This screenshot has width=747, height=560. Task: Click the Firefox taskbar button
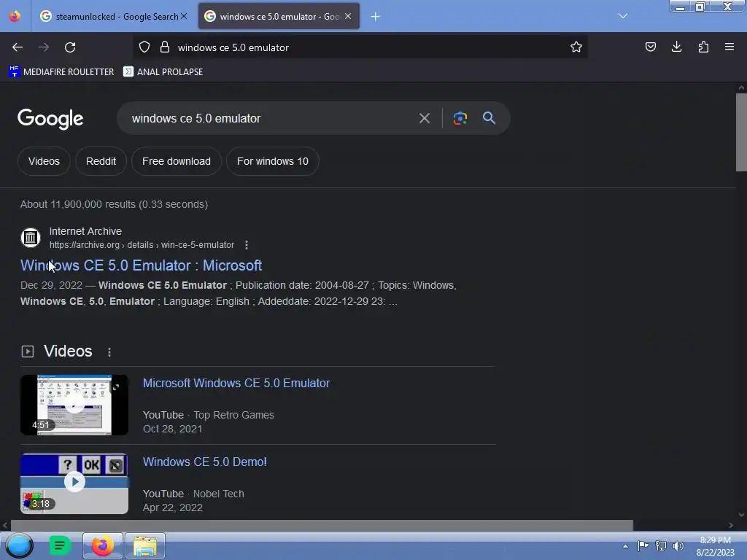pyautogui.click(x=102, y=545)
